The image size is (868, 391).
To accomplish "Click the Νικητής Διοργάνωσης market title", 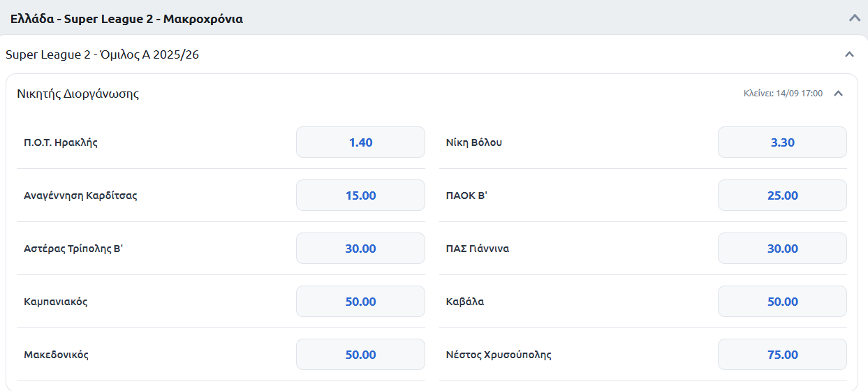I will pos(78,94).
